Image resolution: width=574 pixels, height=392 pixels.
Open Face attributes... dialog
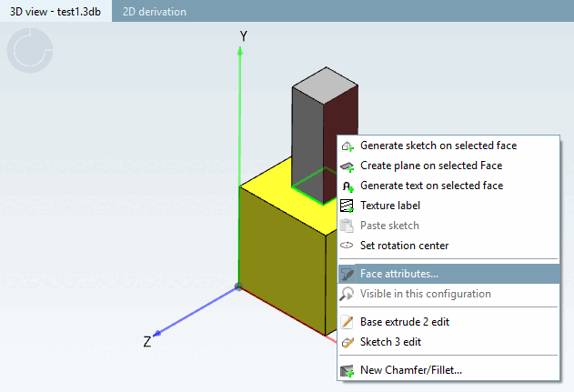pos(448,274)
